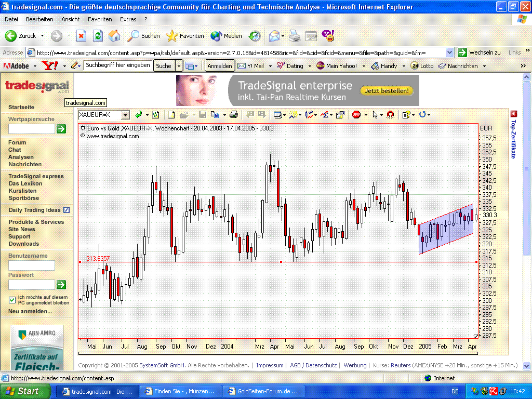532x399 pixels.
Task: Expand the Nachrichten toolbar dropdown arrow
Action: coord(484,66)
